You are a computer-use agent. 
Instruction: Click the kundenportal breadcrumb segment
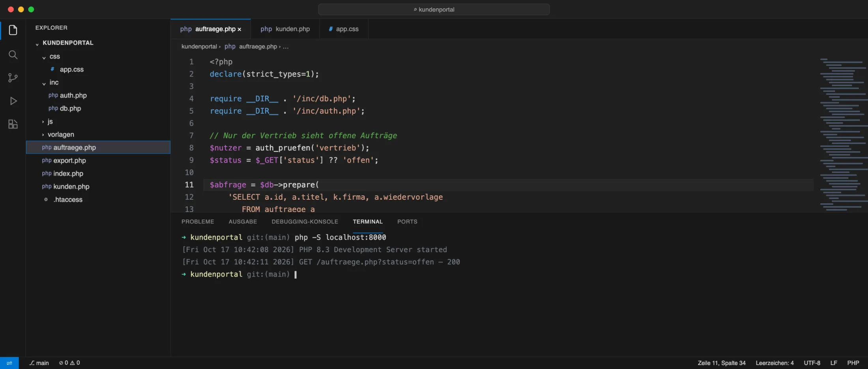click(x=199, y=47)
